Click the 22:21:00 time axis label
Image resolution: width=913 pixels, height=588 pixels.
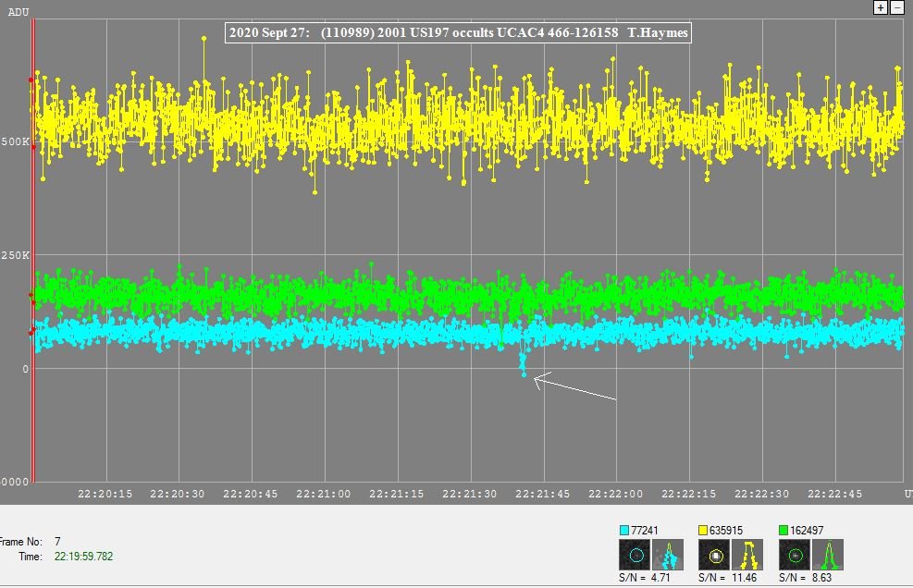324,494
